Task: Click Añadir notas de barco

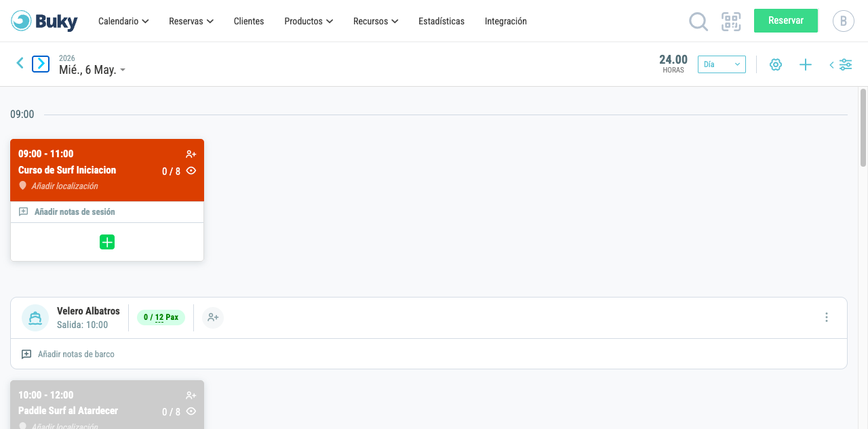Action: tap(76, 354)
